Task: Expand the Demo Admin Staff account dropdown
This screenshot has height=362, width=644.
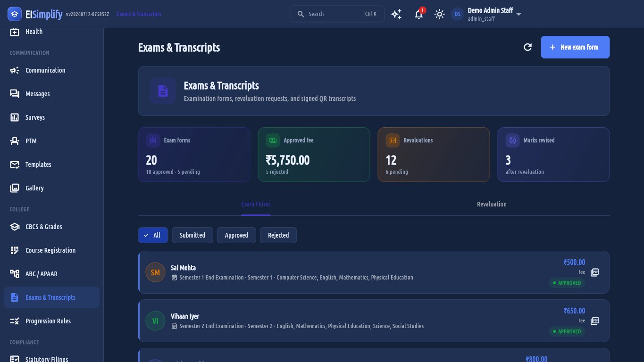Action: [x=519, y=14]
